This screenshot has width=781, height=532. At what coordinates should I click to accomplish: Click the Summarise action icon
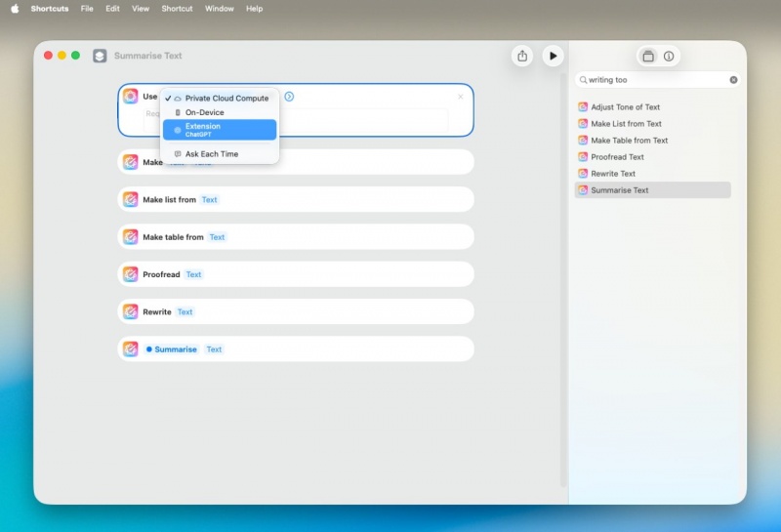click(x=131, y=348)
